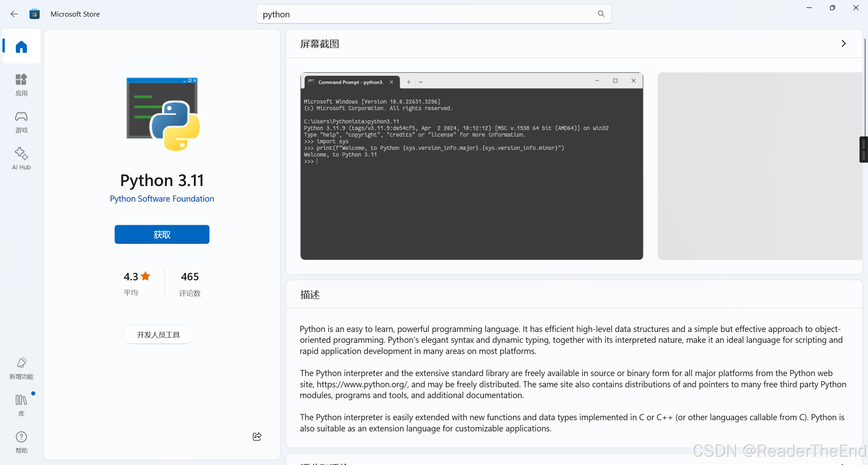868x465 pixels.
Task: Open Python Software Foundation publisher link
Action: [162, 199]
